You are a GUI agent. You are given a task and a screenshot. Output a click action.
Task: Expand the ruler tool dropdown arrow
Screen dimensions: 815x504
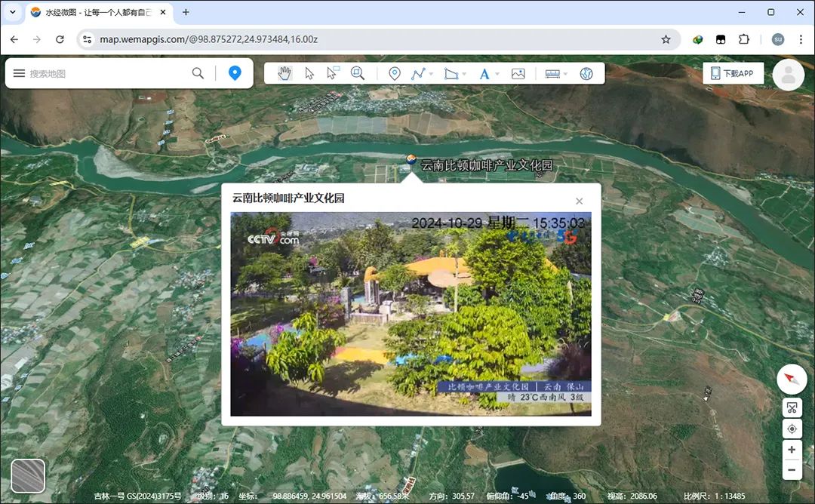click(565, 74)
